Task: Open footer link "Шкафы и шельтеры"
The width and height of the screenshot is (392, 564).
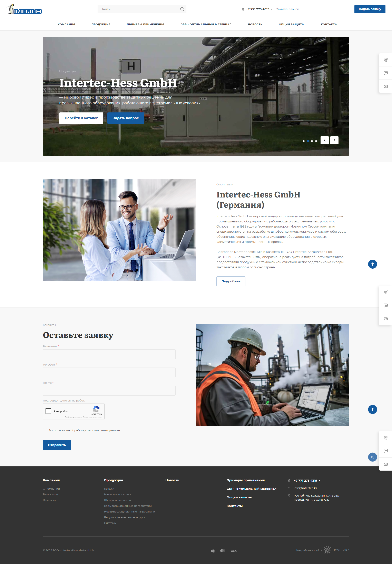Action: tap(118, 500)
